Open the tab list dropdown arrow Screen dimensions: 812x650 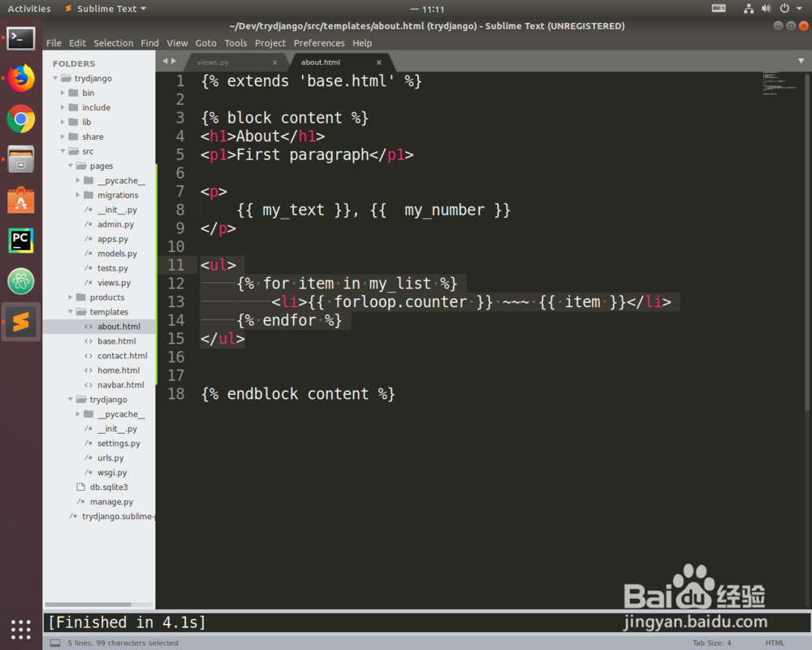801,61
